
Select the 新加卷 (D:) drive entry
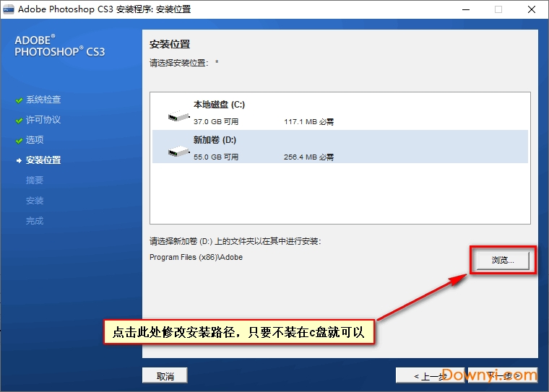340,147
